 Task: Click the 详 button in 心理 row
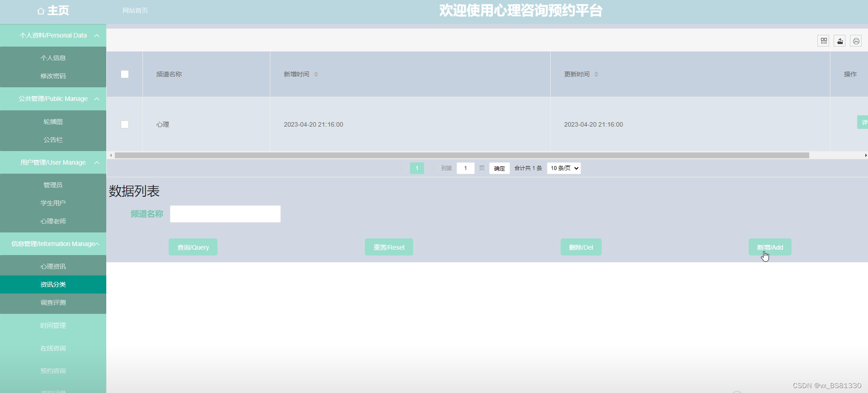863,122
